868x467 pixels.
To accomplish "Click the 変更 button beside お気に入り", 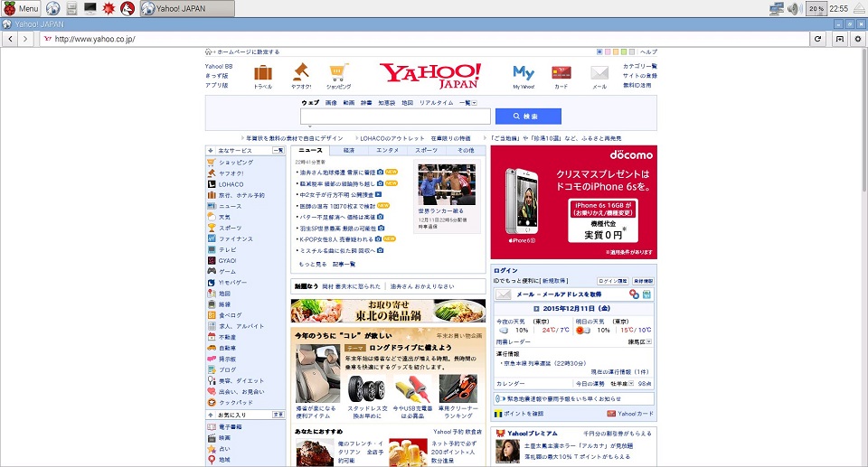I will click(x=278, y=415).
